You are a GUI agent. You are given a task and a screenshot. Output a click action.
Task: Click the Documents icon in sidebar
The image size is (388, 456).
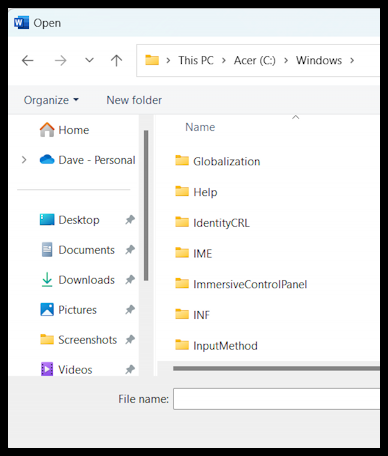pos(47,250)
